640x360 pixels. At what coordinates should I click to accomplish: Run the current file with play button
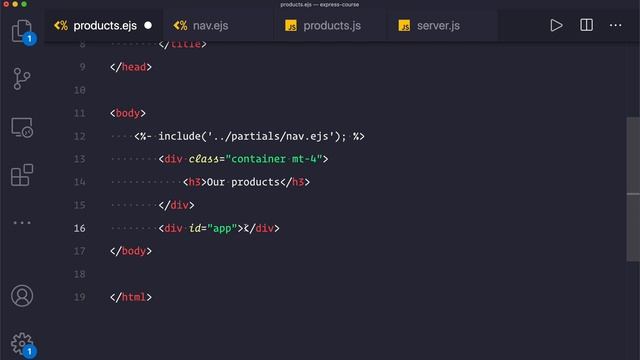pyautogui.click(x=556, y=25)
